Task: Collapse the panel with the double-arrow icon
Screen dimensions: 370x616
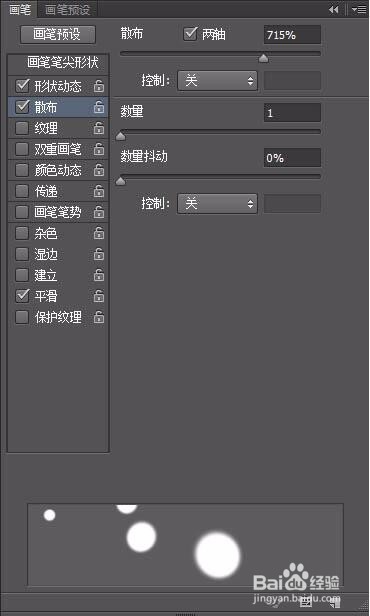Action: (x=333, y=9)
